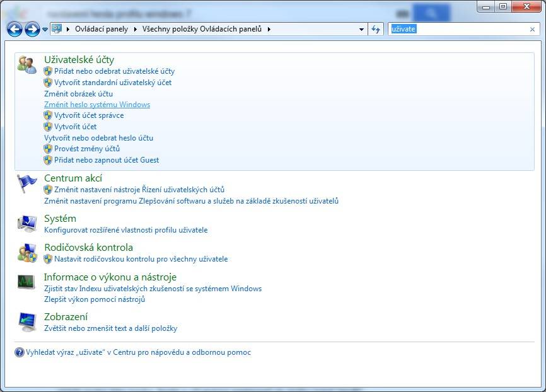
Task: Click shield icon beside Vytvořit standardní uživatelský účet
Action: (48, 83)
